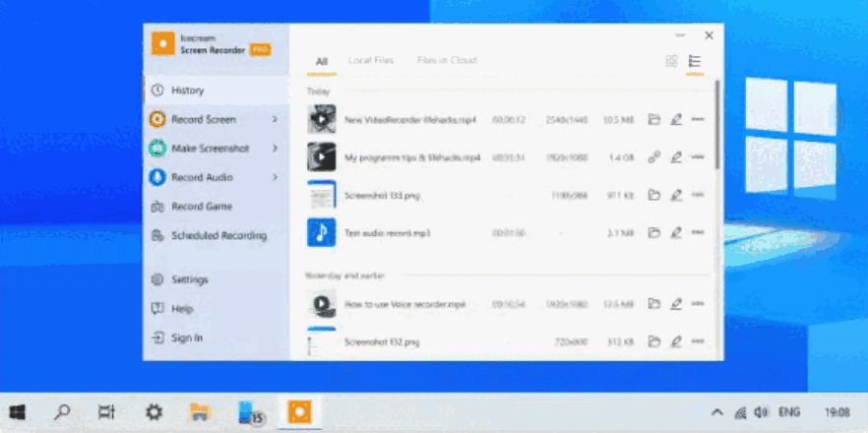Screen dimensions: 868x433
Task: Switch history to list view
Action: coord(694,61)
